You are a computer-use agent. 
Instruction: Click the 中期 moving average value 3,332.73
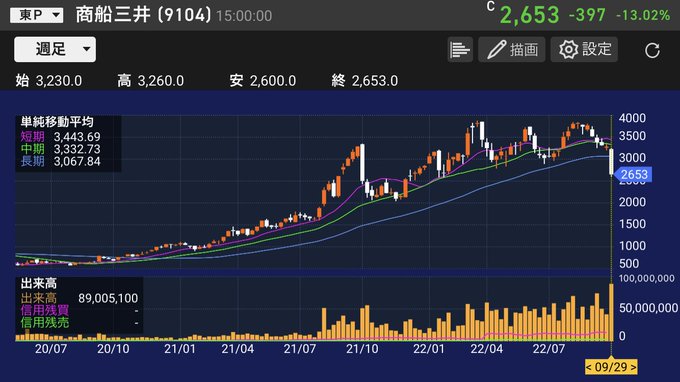77,149
